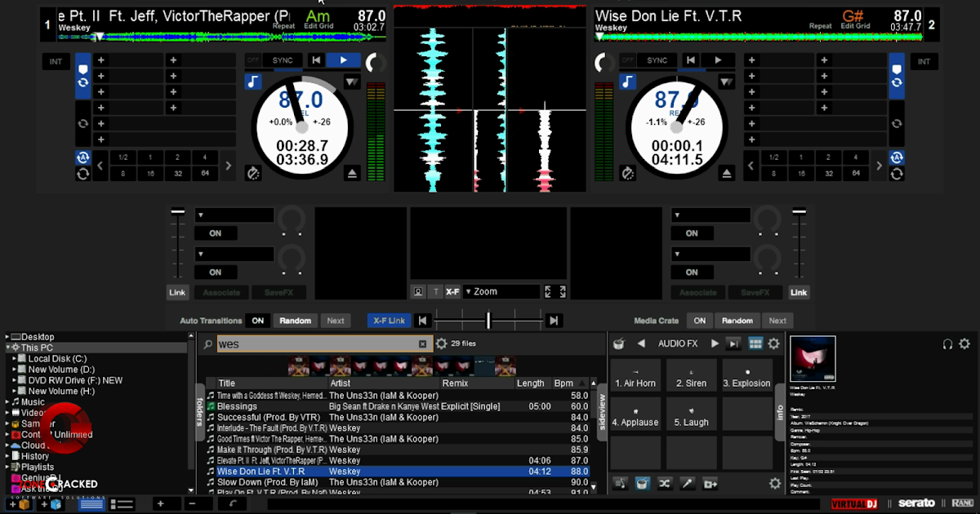Screen dimensions: 980x514
Task: Eject the left deck track
Action: 352,173
